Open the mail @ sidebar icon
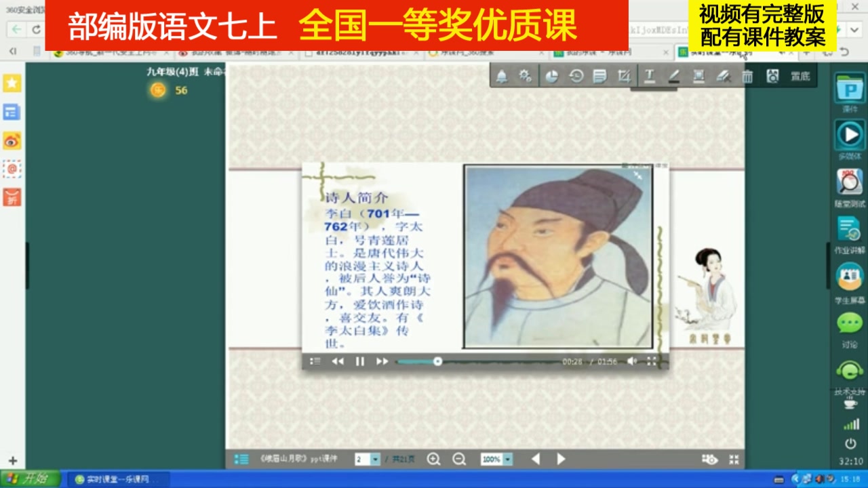The width and height of the screenshot is (868, 488). point(12,169)
